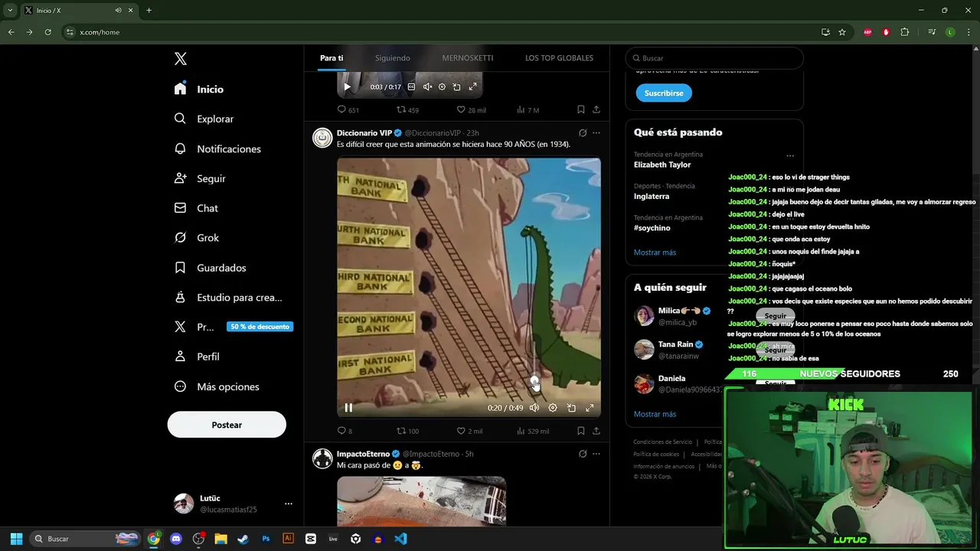Open the Chat section in the sidebar
The image size is (980, 551).
[x=196, y=208]
